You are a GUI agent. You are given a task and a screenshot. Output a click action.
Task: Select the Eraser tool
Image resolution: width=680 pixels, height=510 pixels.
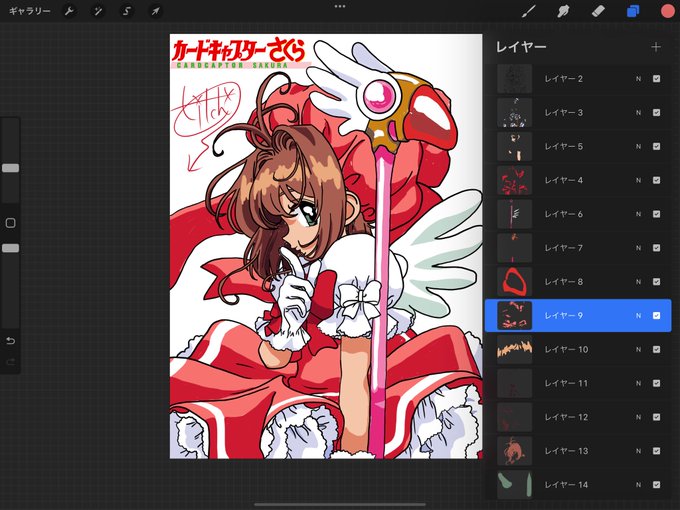598,11
